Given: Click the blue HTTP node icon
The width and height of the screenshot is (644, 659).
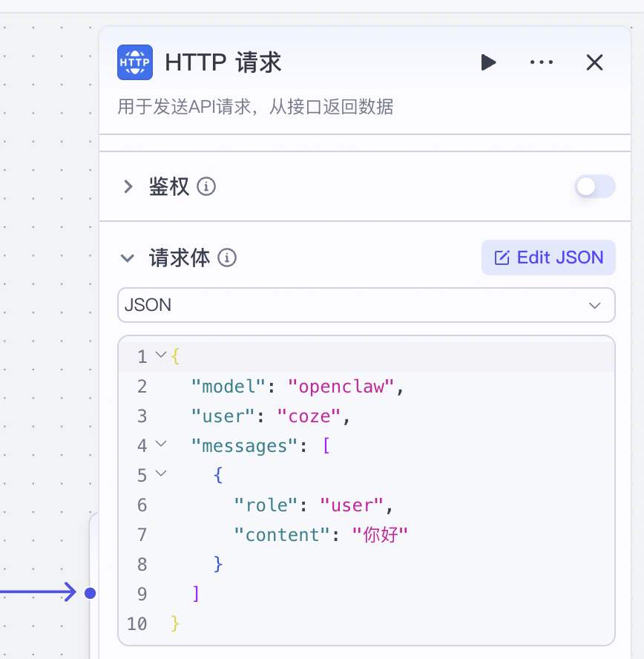Looking at the screenshot, I should pos(135,62).
